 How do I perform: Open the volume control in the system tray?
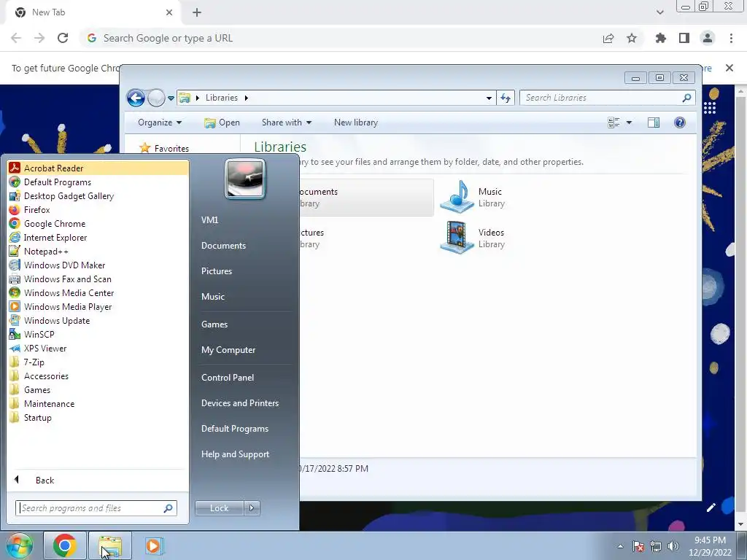[x=673, y=546]
